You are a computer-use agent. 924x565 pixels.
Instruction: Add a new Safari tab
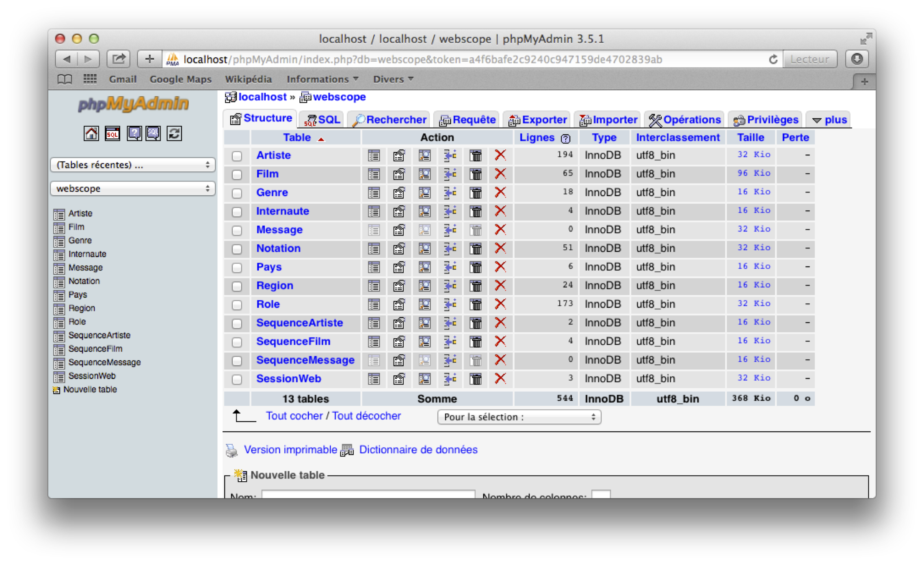864,82
